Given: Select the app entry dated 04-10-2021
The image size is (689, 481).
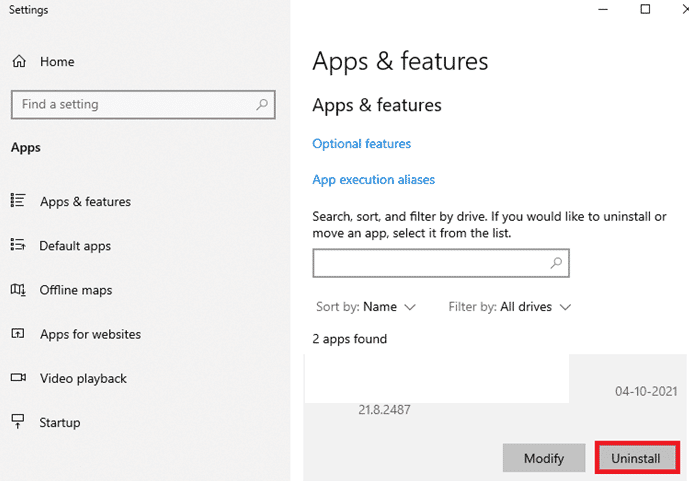Looking at the screenshot, I should (490, 392).
